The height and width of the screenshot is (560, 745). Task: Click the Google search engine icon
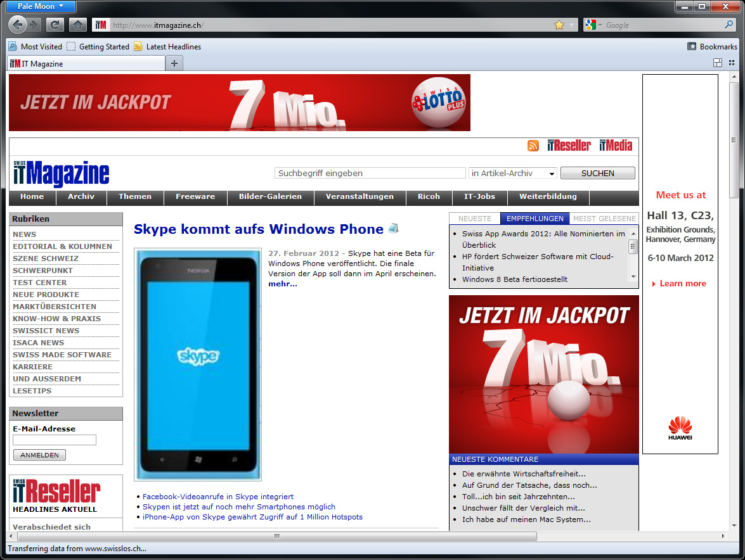click(590, 25)
